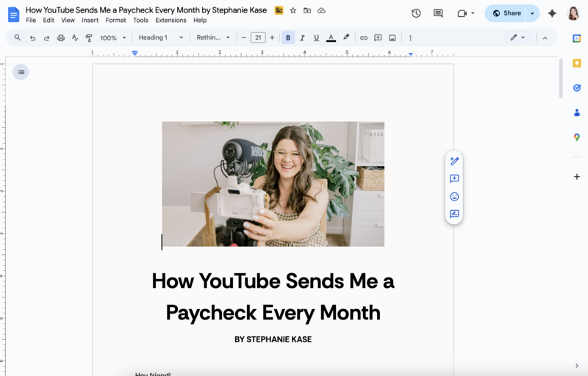Viewport: 588px width, 376px height.
Task: Click the Help me write pencil icon
Action: [x=454, y=161]
